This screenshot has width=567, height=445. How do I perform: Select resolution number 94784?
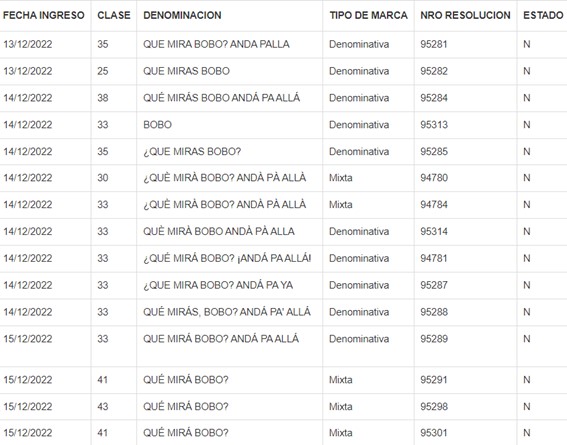(434, 205)
